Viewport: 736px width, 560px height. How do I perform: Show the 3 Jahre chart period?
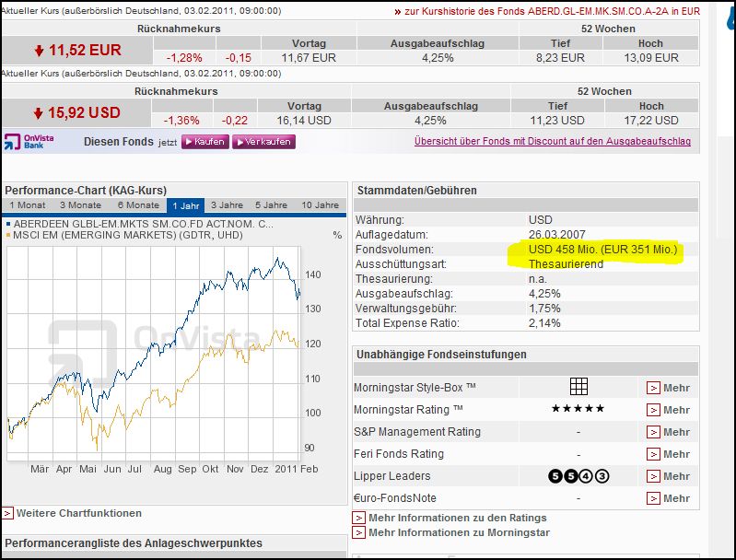click(x=227, y=205)
